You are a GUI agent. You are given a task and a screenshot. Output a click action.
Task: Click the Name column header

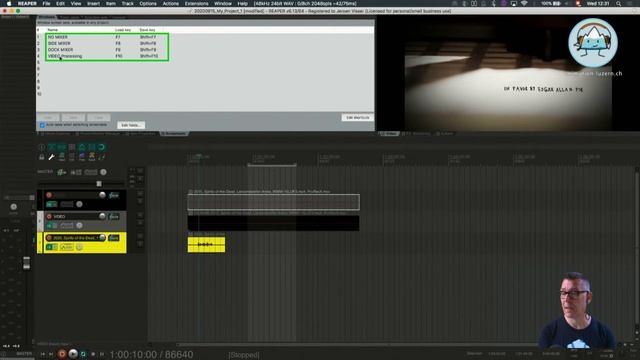pyautogui.click(x=52, y=30)
